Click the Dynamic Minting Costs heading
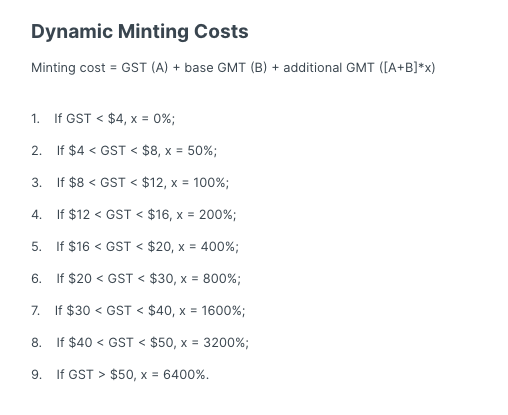The width and height of the screenshot is (508, 415). (x=140, y=32)
